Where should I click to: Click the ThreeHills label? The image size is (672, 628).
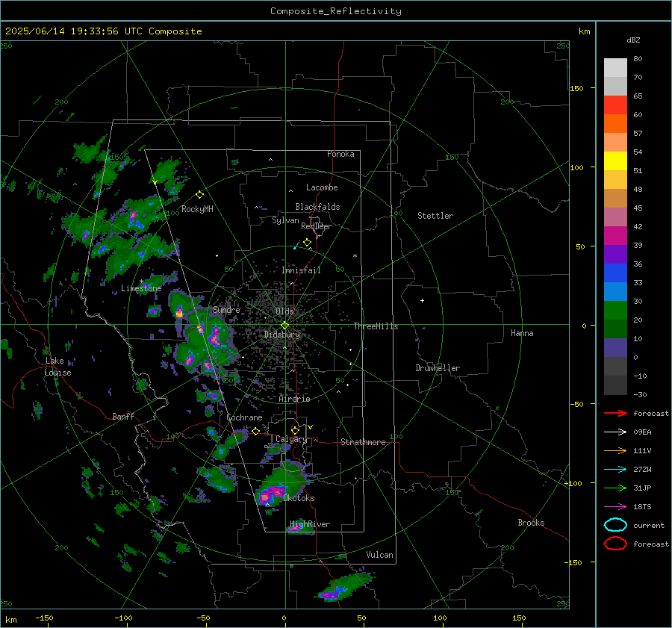(x=376, y=326)
